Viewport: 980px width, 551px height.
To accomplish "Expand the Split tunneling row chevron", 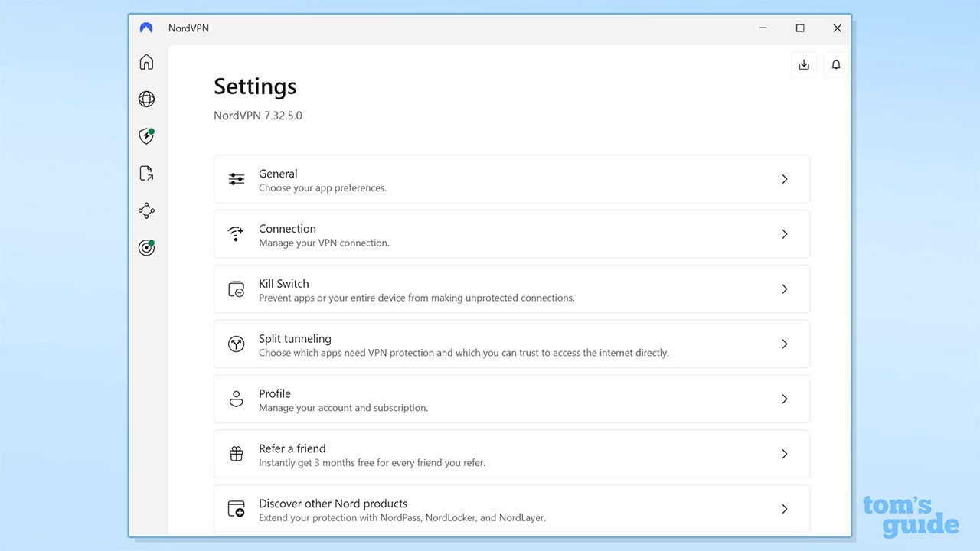I will [785, 344].
